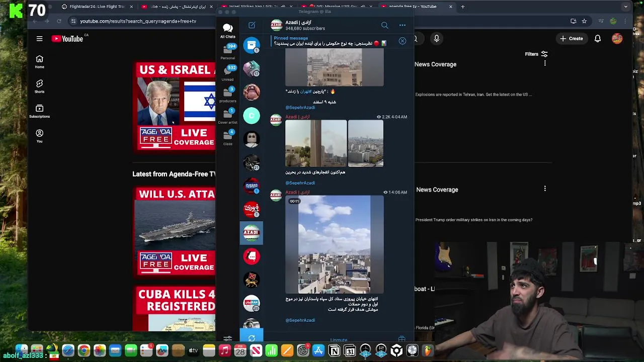The height and width of the screenshot is (362, 644).
Task: Close the agenda free tv YouTube tab
Action: tap(450, 7)
